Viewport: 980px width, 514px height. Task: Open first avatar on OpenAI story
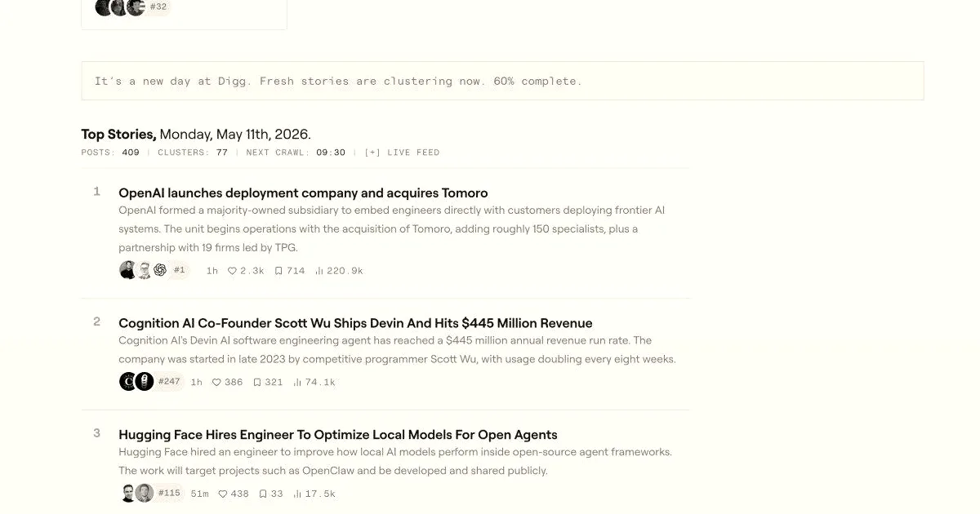tap(128, 270)
